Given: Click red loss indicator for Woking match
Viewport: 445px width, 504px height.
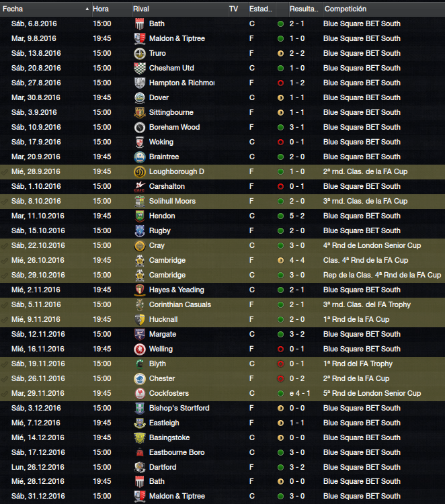Looking at the screenshot, I should pyautogui.click(x=280, y=142).
